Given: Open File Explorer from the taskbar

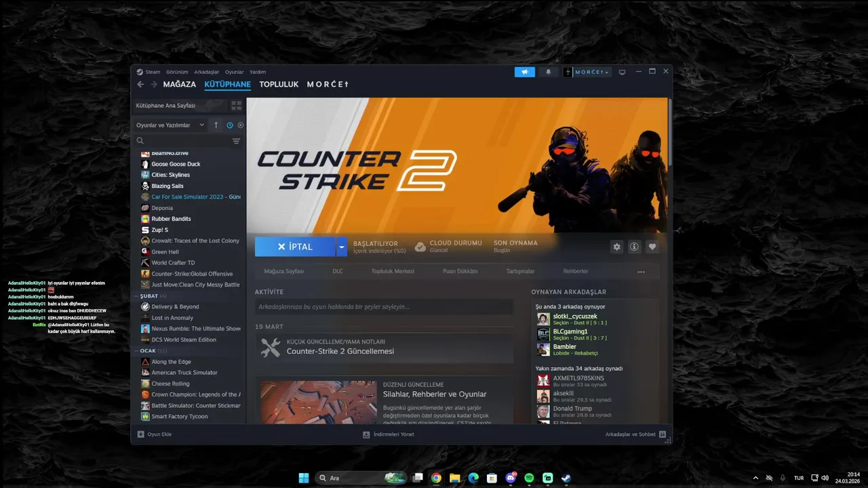Looking at the screenshot, I should pos(455,478).
